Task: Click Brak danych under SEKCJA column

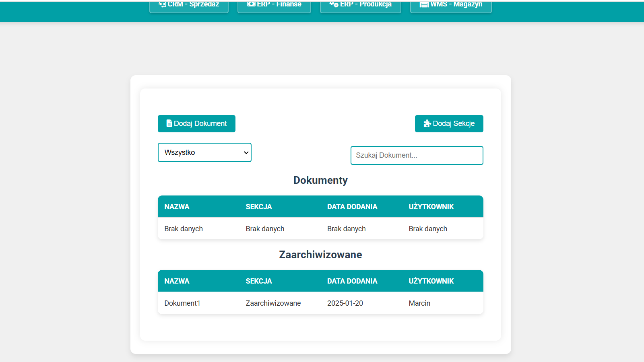Action: pyautogui.click(x=265, y=229)
